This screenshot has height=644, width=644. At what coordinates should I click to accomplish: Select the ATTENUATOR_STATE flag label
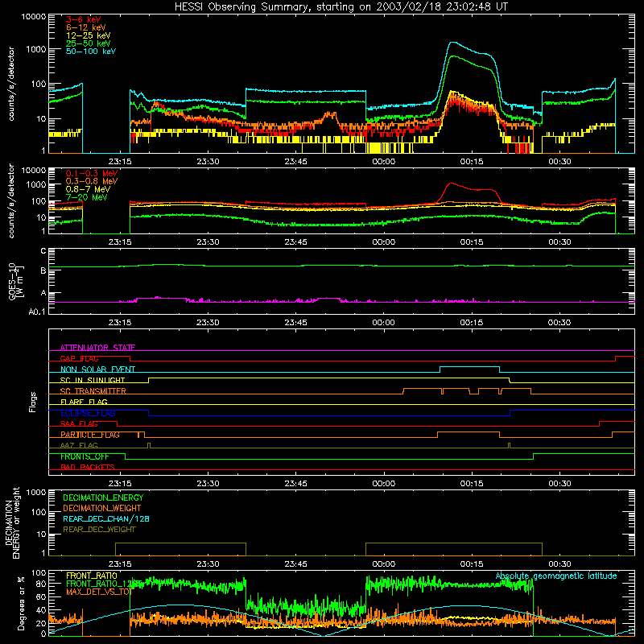[97, 348]
